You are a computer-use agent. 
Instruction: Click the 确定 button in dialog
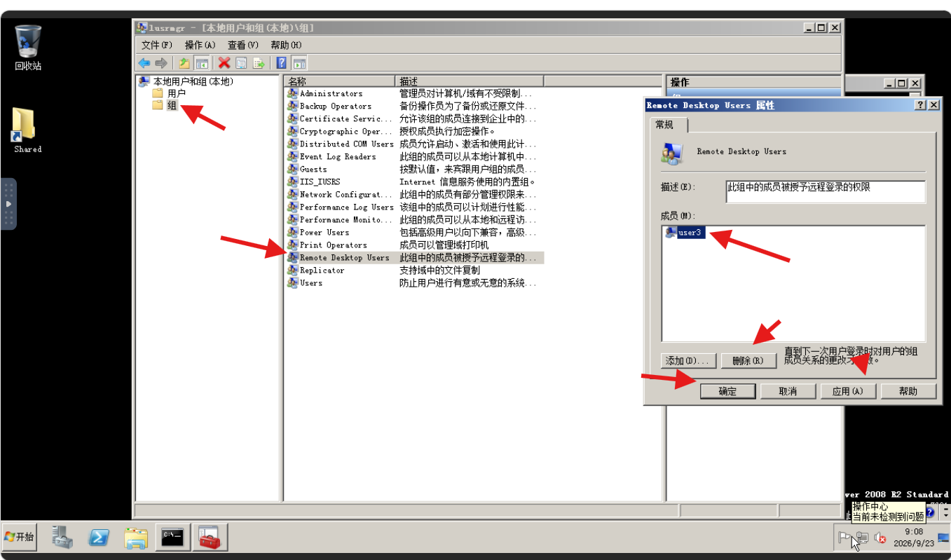pos(727,391)
